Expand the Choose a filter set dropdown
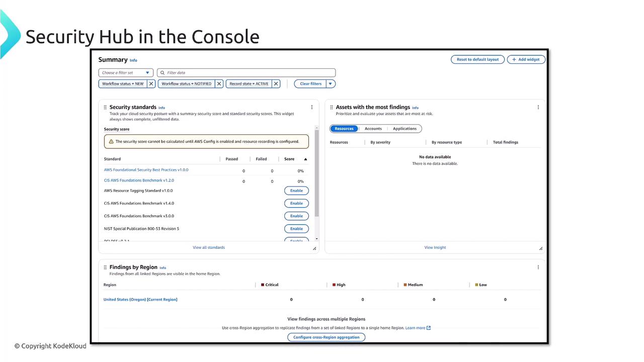This screenshot has height=362, width=644. tap(125, 73)
